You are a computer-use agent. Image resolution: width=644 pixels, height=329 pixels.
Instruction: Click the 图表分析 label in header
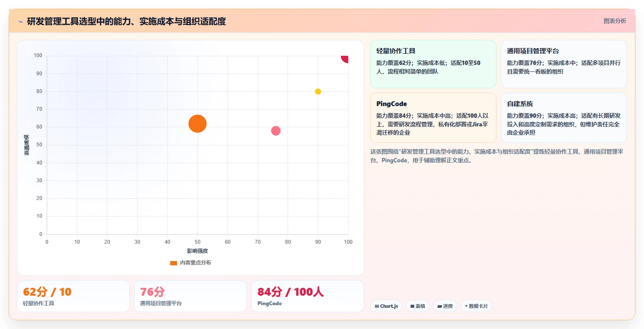tap(615, 21)
